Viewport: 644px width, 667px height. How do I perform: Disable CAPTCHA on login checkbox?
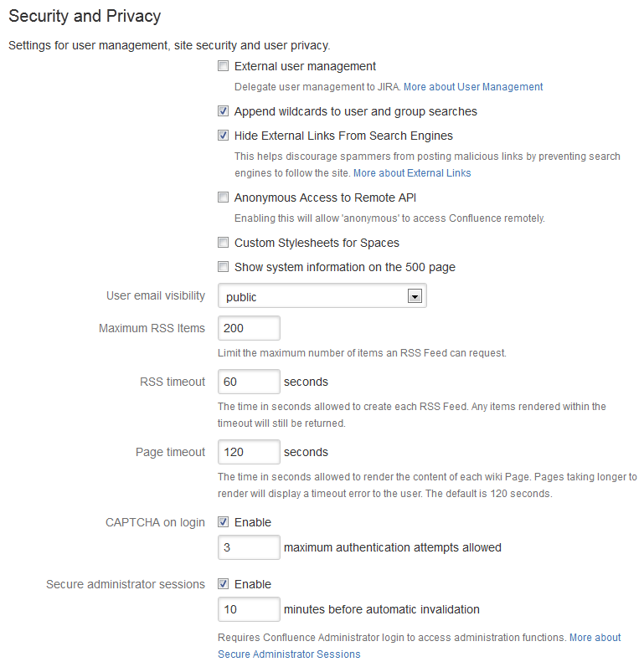point(223,522)
